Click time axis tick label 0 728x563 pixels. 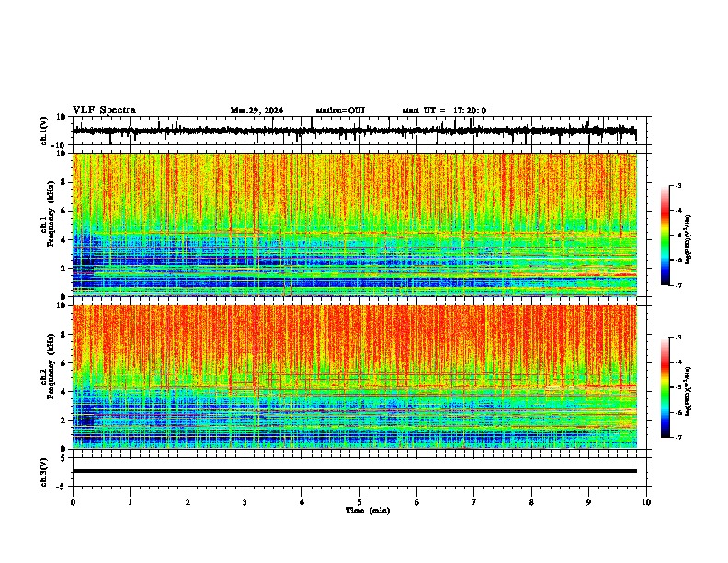73,502
